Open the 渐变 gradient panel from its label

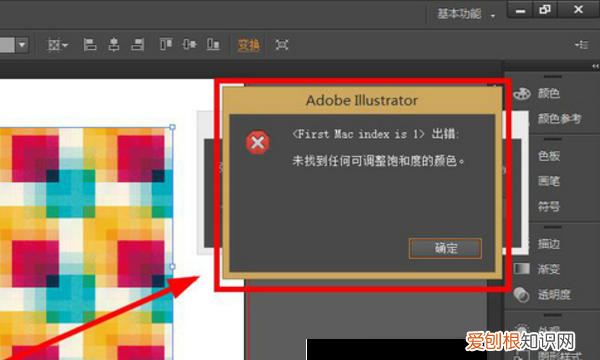pyautogui.click(x=549, y=269)
